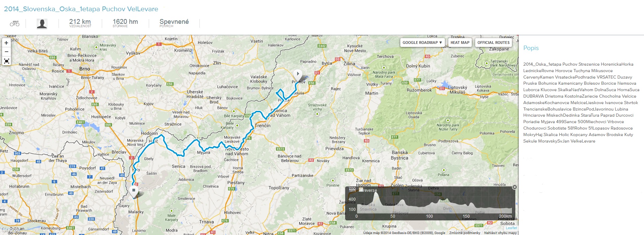This screenshot has height=235, width=644.
Task: Click the bicycle activity type icon
Action: (15, 23)
